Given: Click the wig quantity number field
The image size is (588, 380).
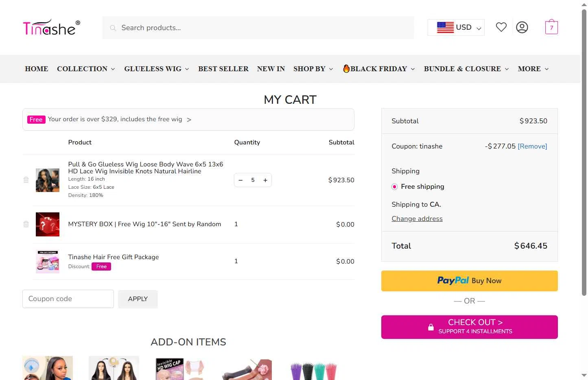Looking at the screenshot, I should coord(253,180).
